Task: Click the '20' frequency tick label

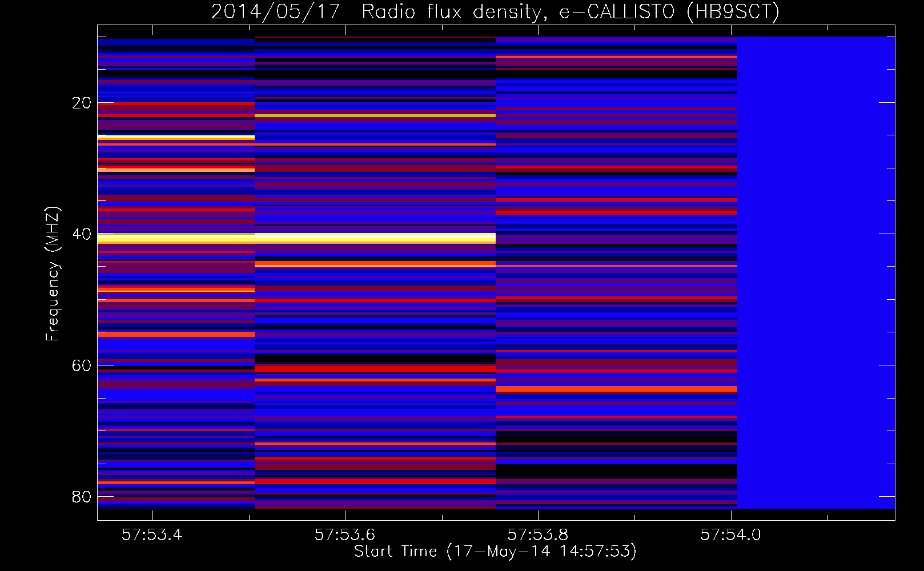Action: [82, 103]
